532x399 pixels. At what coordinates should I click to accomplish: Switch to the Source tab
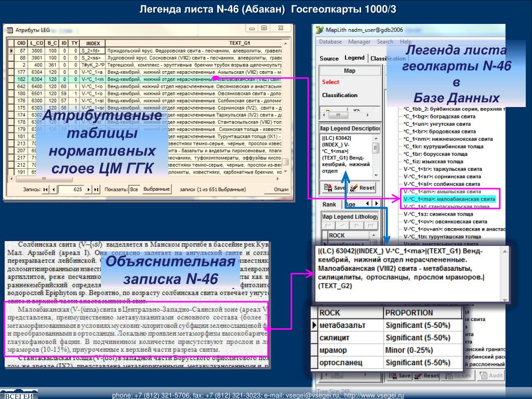click(x=329, y=58)
